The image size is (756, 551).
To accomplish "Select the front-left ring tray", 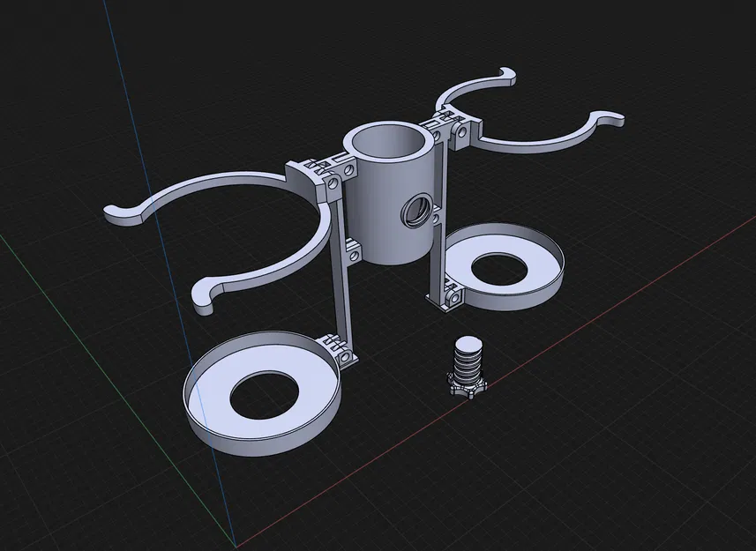I will (263, 392).
